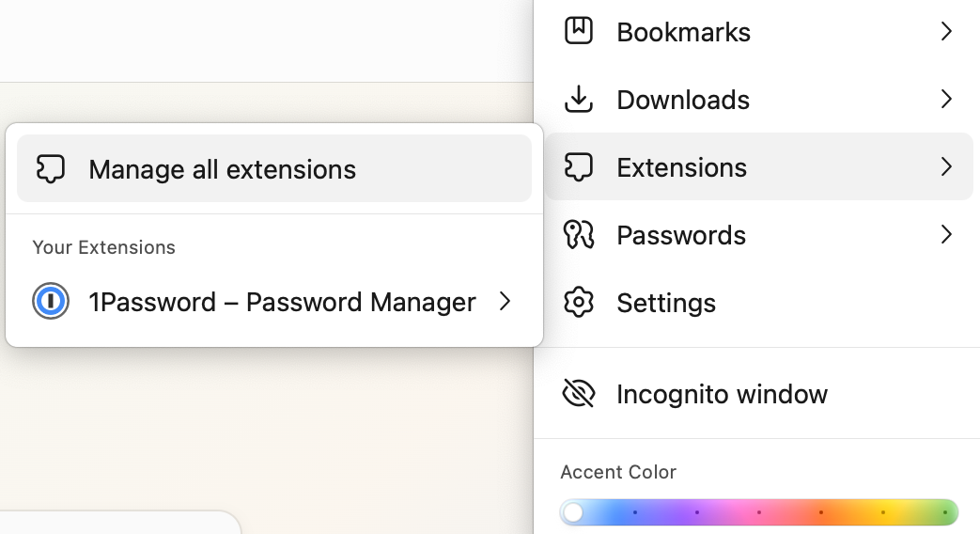Screen dimensions: 980x534
Task: Click the Passwords key icon
Action: (578, 234)
